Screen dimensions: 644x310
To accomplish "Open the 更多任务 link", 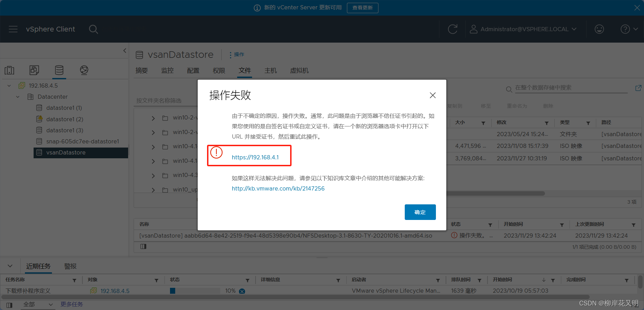I will click(72, 304).
